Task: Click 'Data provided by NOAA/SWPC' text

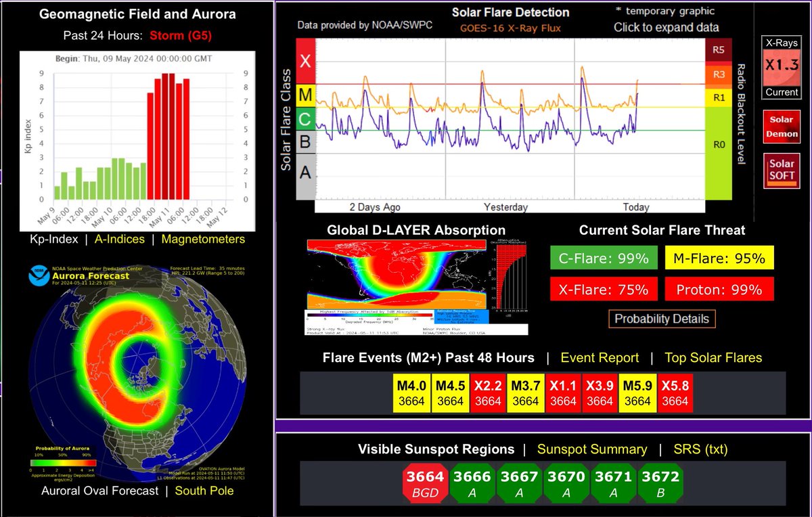Action: click(365, 26)
